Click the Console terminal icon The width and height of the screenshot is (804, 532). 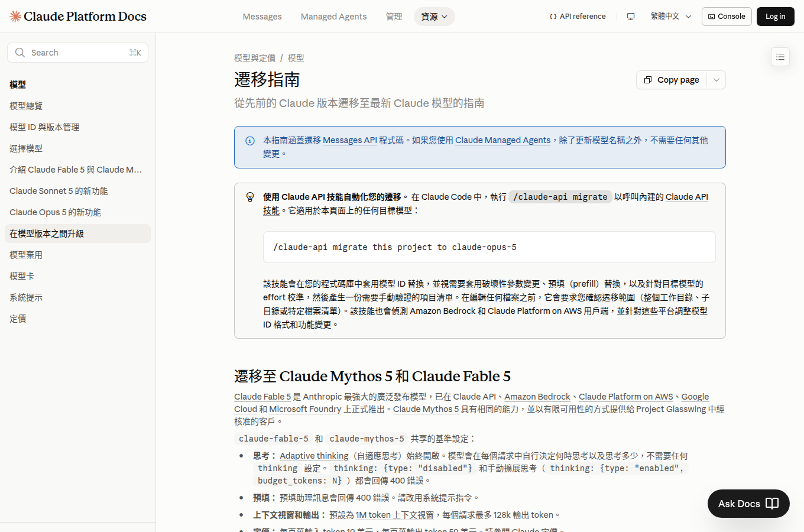711,17
